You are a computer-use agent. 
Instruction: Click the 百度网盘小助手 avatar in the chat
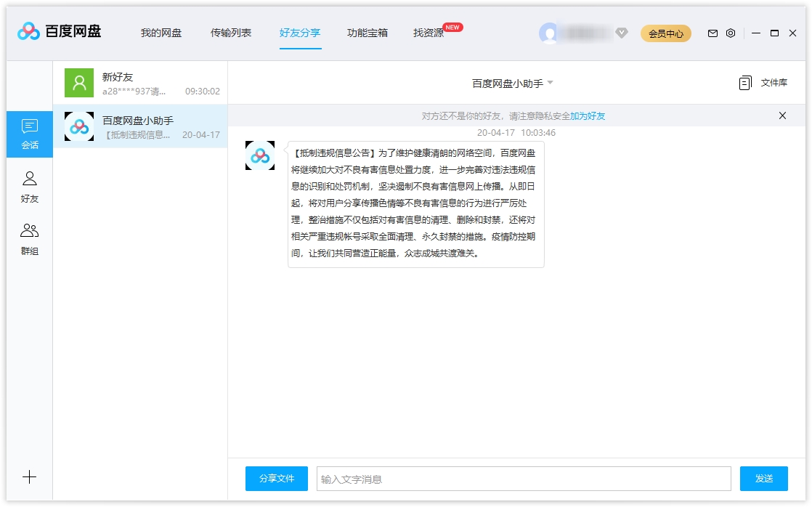pos(259,155)
